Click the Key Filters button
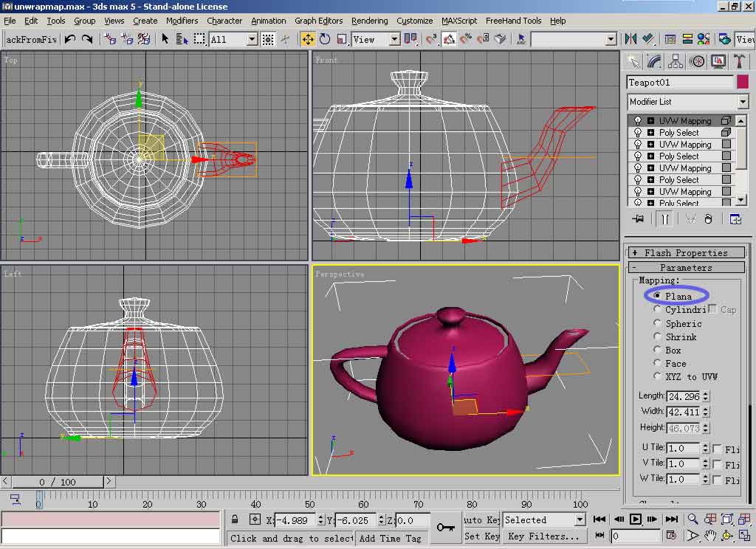 tap(543, 536)
